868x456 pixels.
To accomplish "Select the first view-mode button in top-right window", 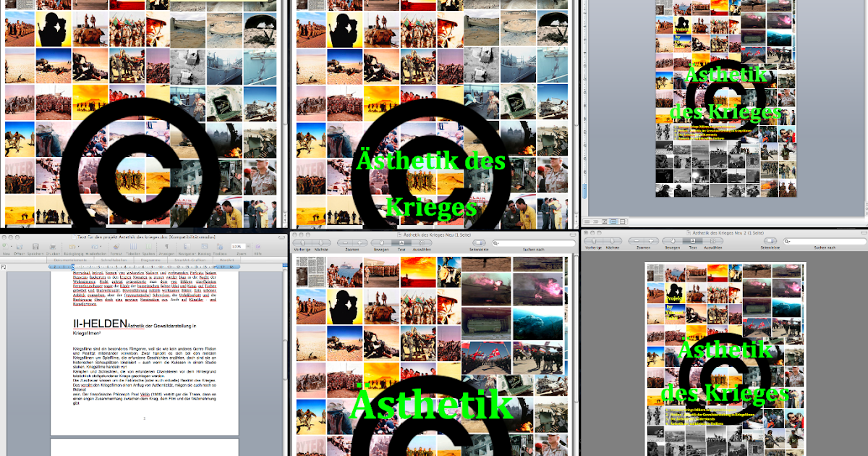I will pyautogui.click(x=587, y=221).
